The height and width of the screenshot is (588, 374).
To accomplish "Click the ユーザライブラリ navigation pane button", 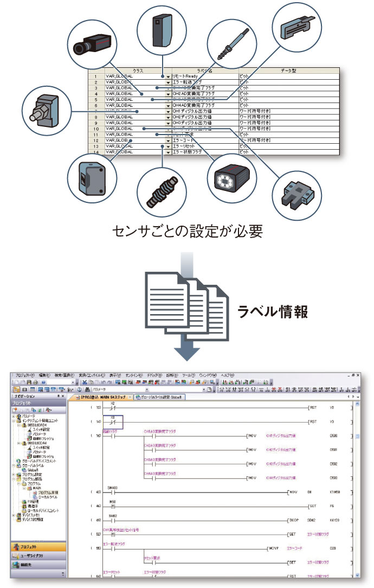I will [x=38, y=556].
